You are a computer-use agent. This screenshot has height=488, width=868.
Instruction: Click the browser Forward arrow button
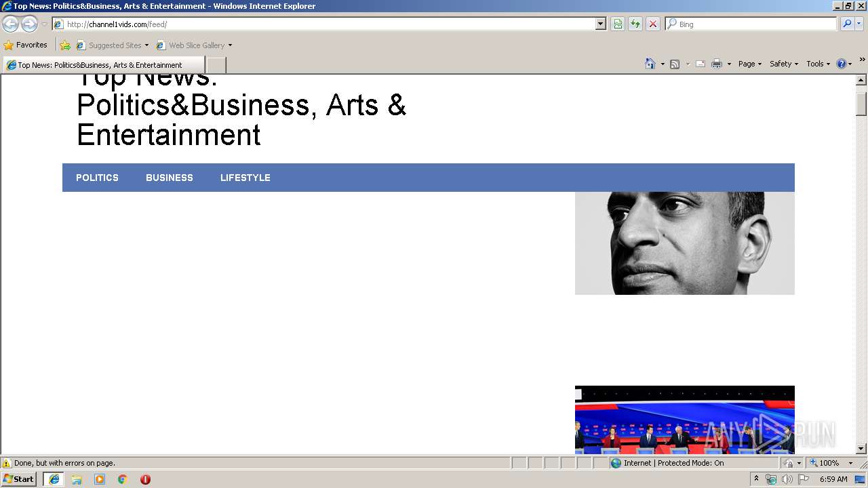(x=29, y=24)
